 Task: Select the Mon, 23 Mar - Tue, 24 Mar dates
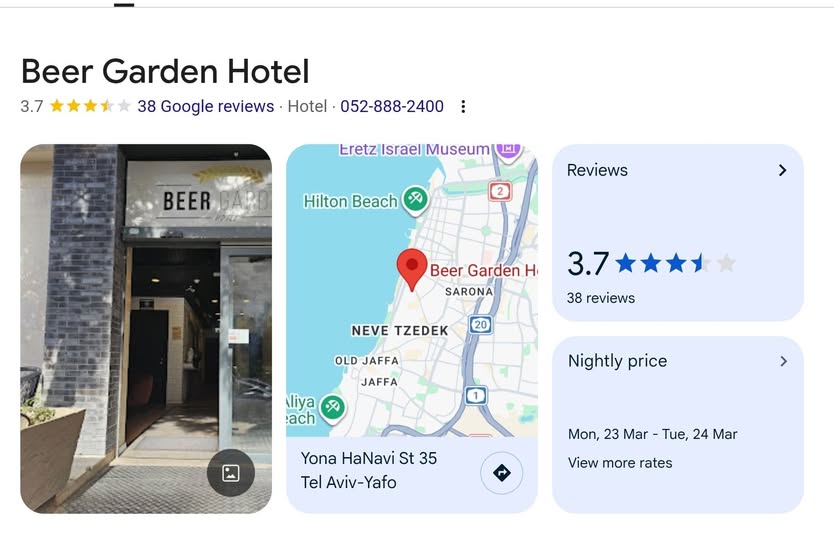[x=652, y=434]
